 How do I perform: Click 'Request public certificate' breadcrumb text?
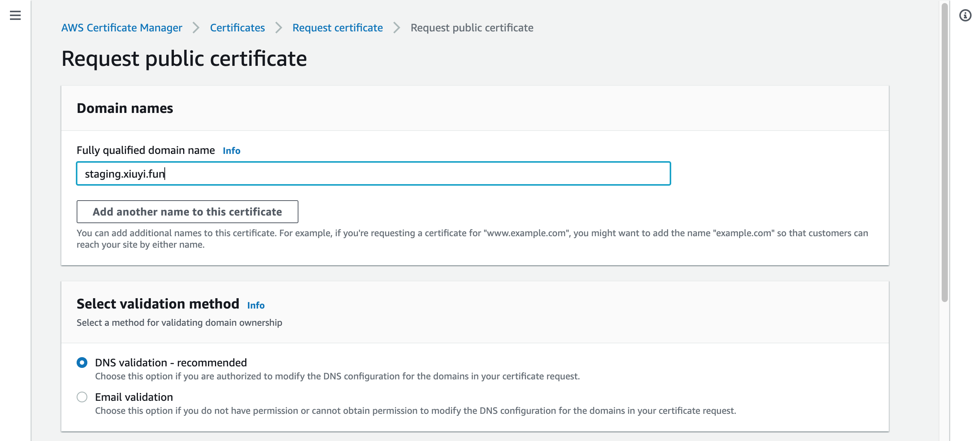coord(472,28)
